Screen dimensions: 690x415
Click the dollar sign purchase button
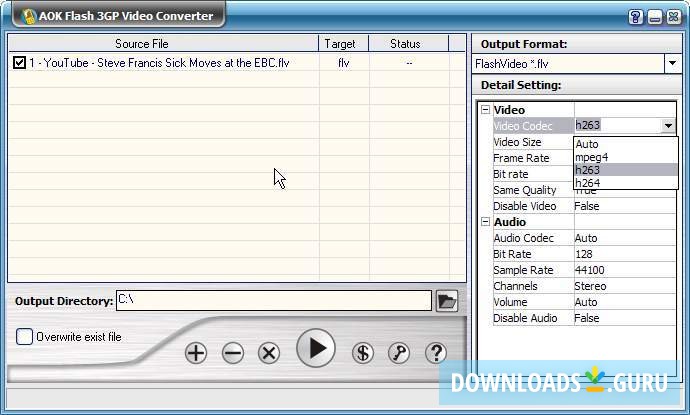click(x=363, y=353)
